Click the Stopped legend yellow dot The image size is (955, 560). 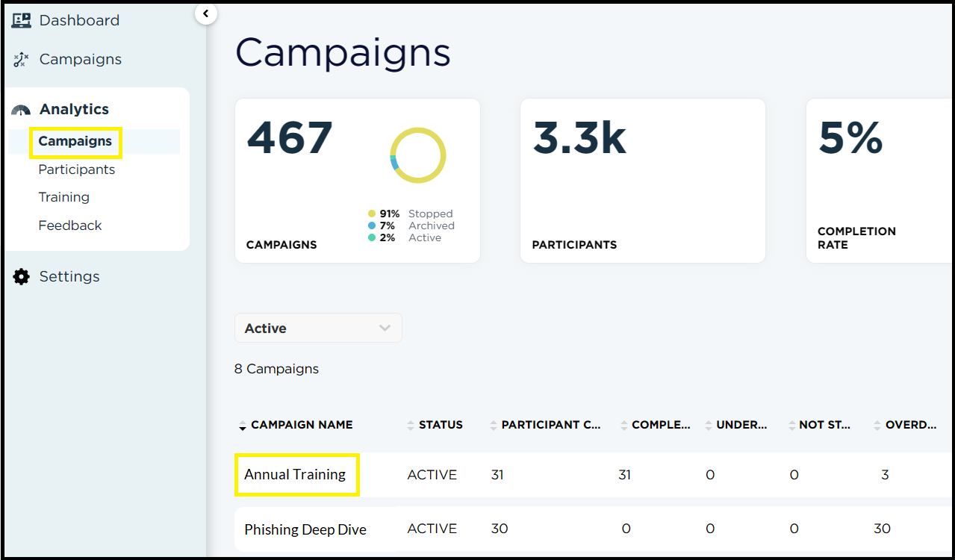[372, 214]
